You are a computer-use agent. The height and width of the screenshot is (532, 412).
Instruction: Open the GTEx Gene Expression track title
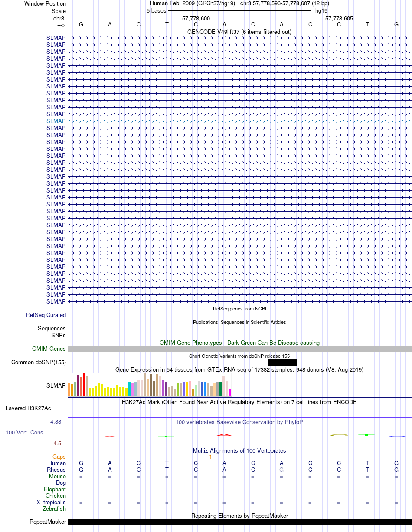pos(239,369)
